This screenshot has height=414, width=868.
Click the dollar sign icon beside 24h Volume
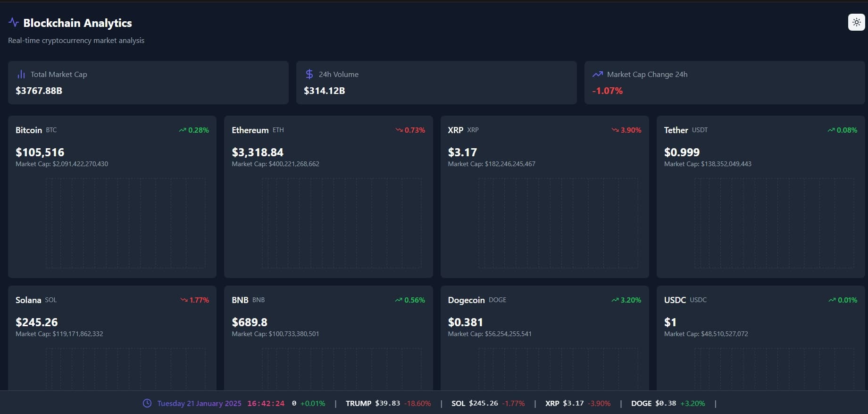click(309, 74)
